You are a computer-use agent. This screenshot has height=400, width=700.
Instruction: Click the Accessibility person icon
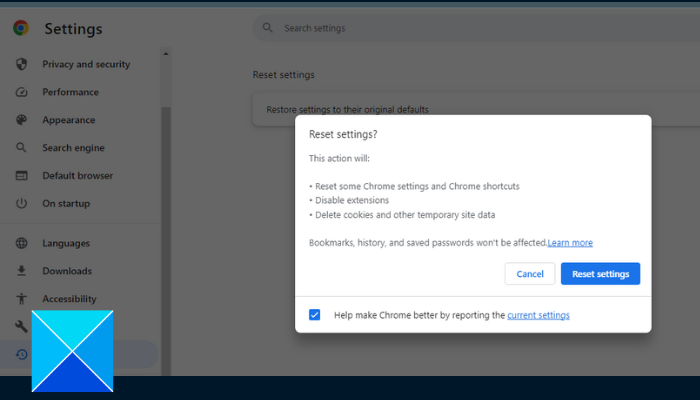[21, 299]
